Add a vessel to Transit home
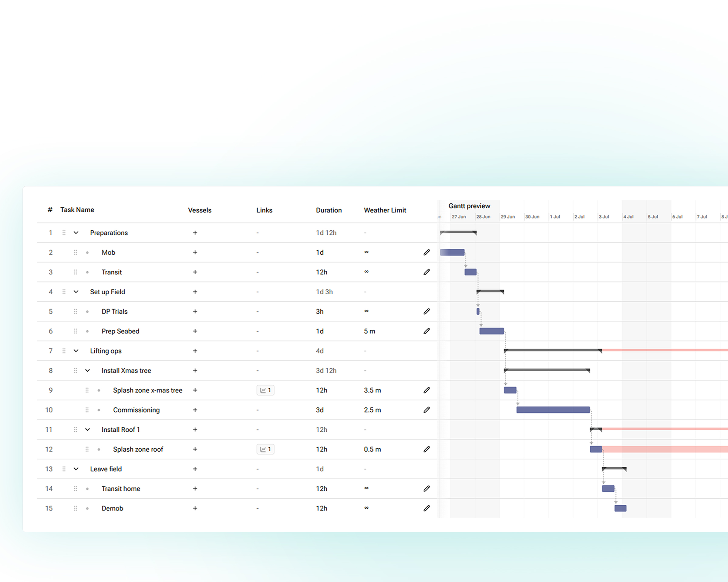The height and width of the screenshot is (582, 728). point(195,489)
